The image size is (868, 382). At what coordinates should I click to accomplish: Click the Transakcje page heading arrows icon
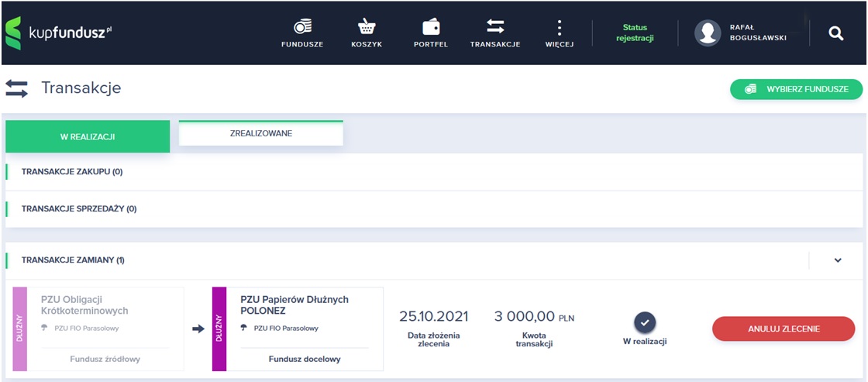click(x=16, y=88)
